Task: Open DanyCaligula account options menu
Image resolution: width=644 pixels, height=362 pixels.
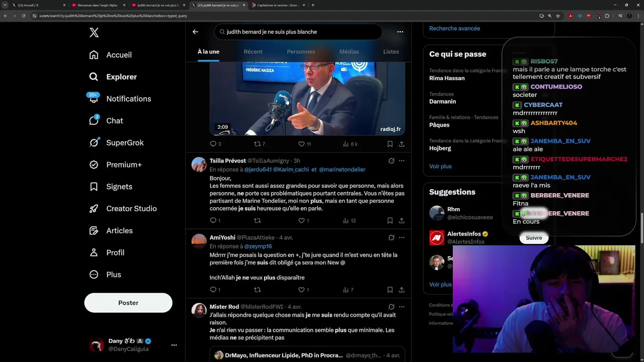Action: 174,345
